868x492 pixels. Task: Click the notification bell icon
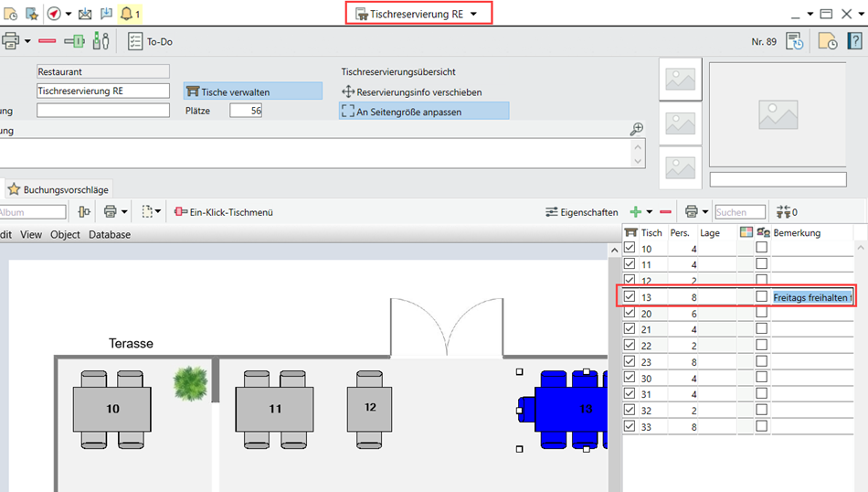pos(126,14)
